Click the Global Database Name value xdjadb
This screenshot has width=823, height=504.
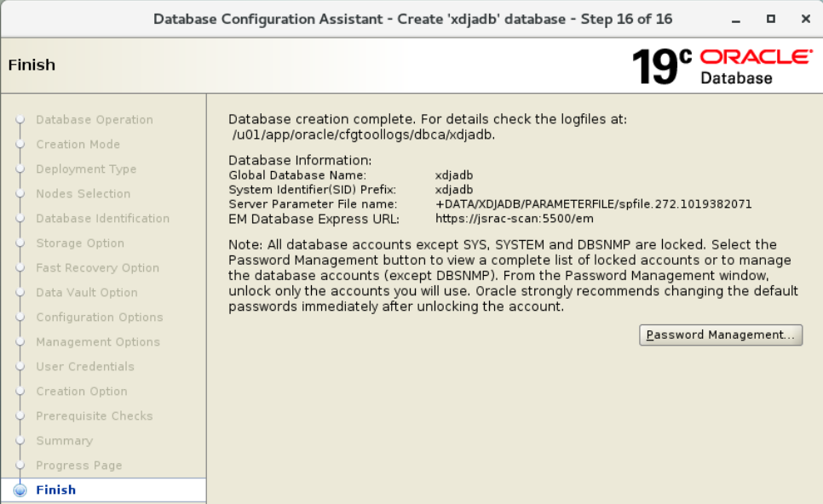[454, 175]
